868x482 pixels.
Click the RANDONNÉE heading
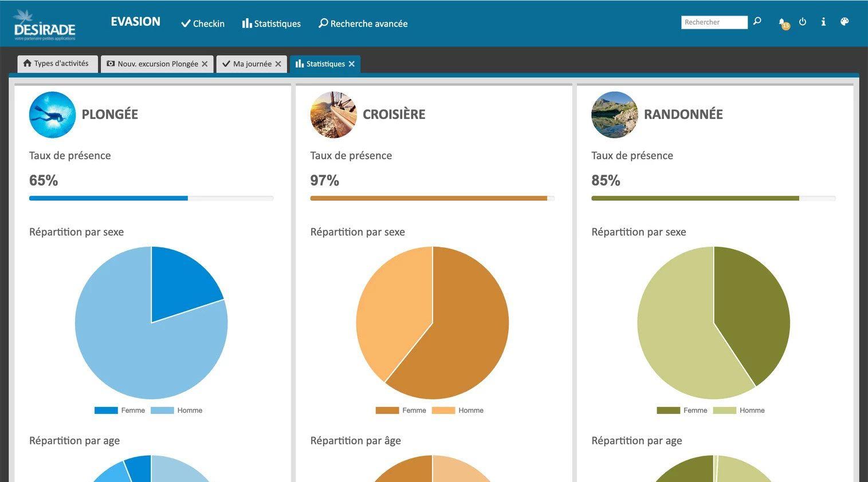pos(684,114)
